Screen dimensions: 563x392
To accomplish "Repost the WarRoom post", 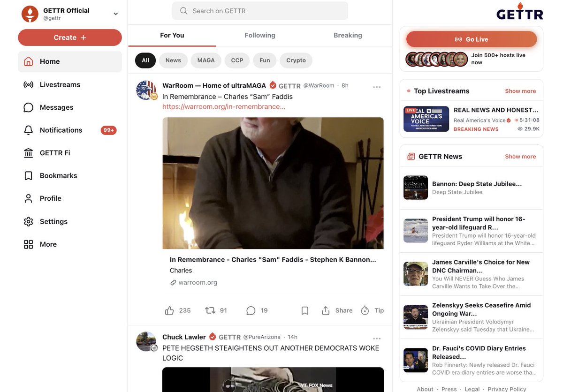I will [x=210, y=310].
